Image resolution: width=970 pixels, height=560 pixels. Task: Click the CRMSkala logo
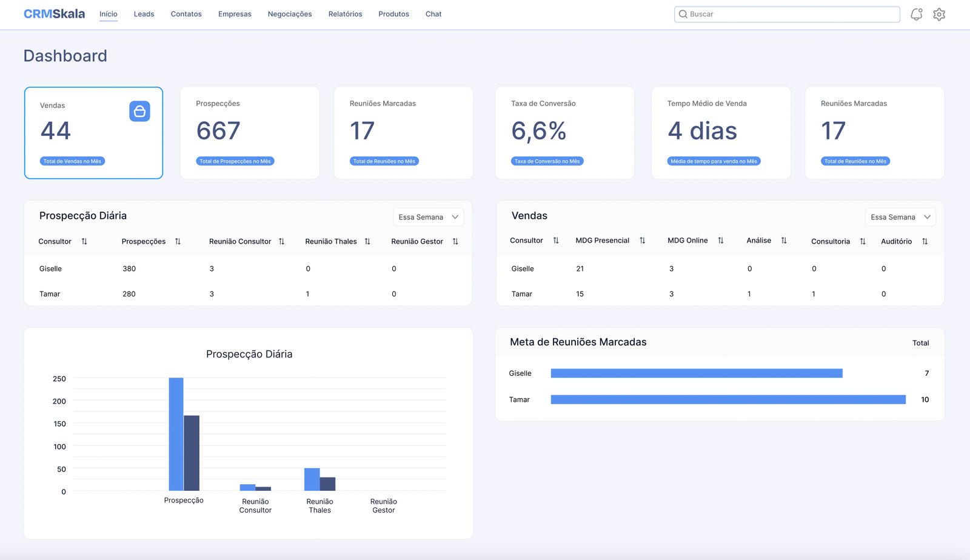(54, 14)
